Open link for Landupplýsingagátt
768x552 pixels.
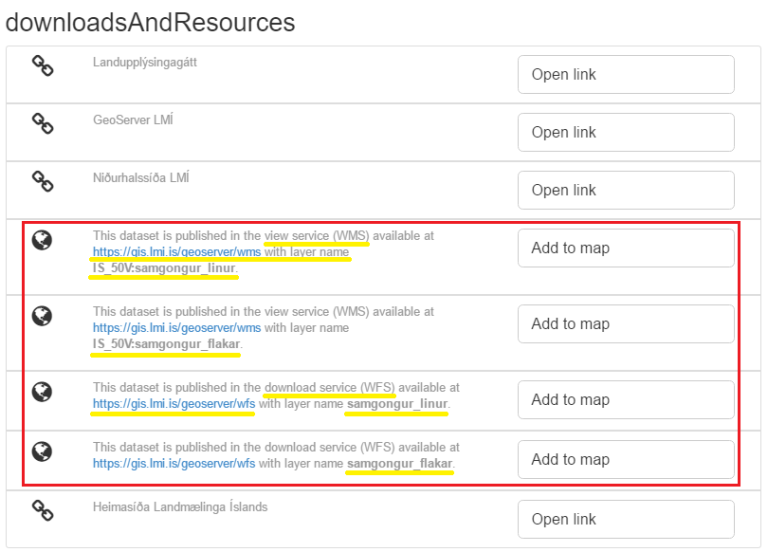626,75
